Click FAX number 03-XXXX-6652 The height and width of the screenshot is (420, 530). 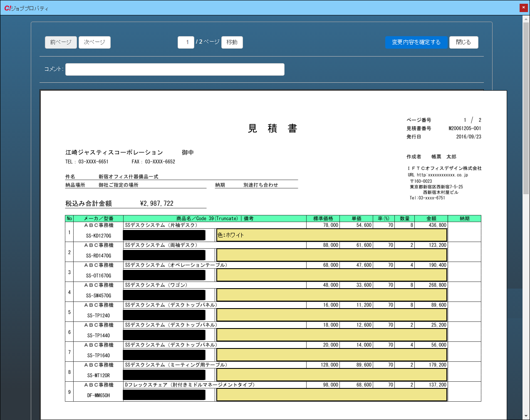point(160,162)
